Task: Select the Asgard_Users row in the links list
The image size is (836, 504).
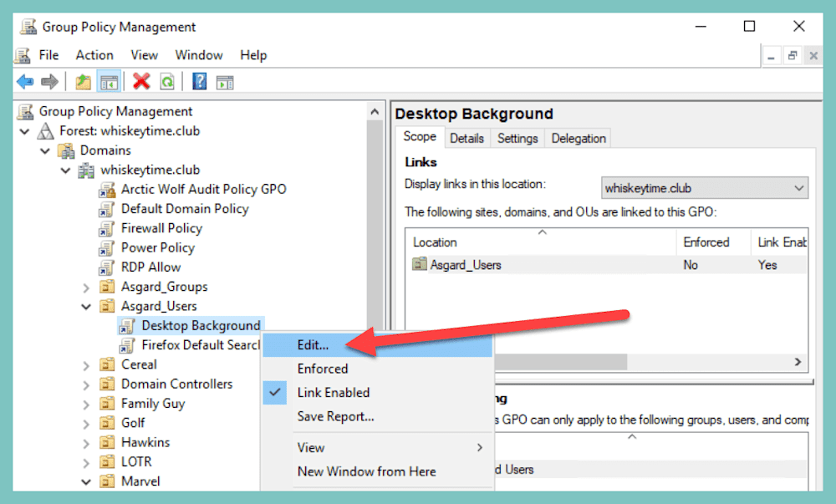Action: (x=502, y=264)
